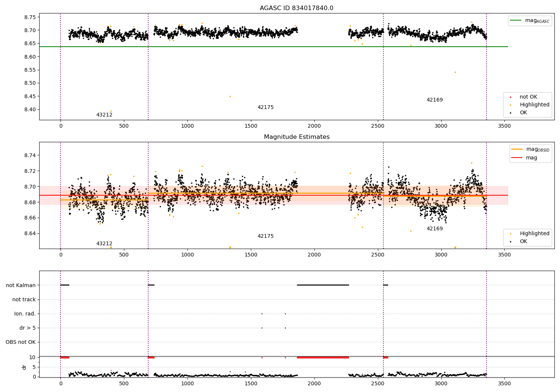The image size is (560, 392).
Task: Click the "Ion. rad." axis label
Action: [x=25, y=314]
